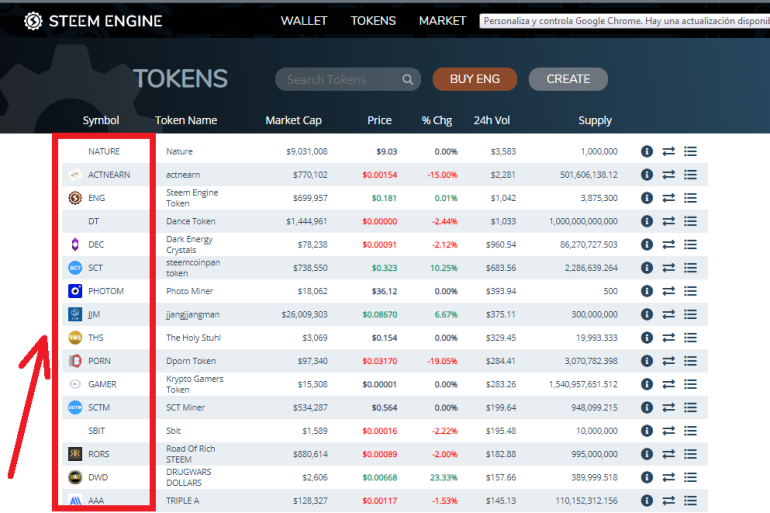Screen dimensions: 770x513
Task: Click the $36.12 price value
Action: [385, 291]
